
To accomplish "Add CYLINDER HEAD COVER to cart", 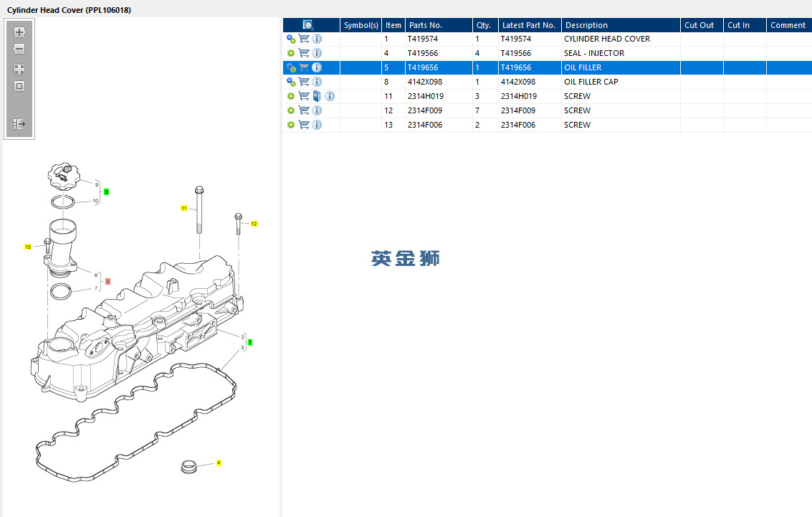I will (304, 39).
